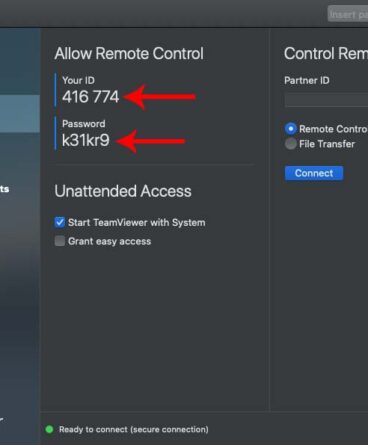This screenshot has height=445, width=368.
Task: Select the Your ID number 416 774
Action: [x=90, y=97]
